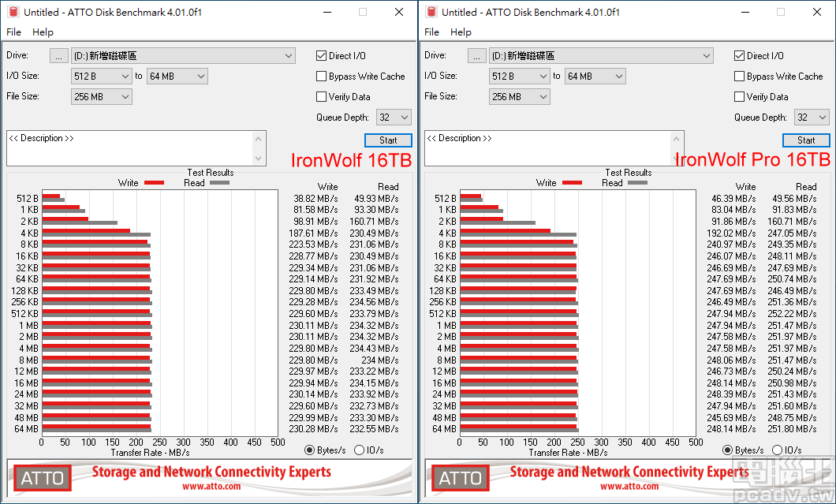Start benchmark in IronWolf 16TB window
The height and width of the screenshot is (504, 836).
point(388,140)
